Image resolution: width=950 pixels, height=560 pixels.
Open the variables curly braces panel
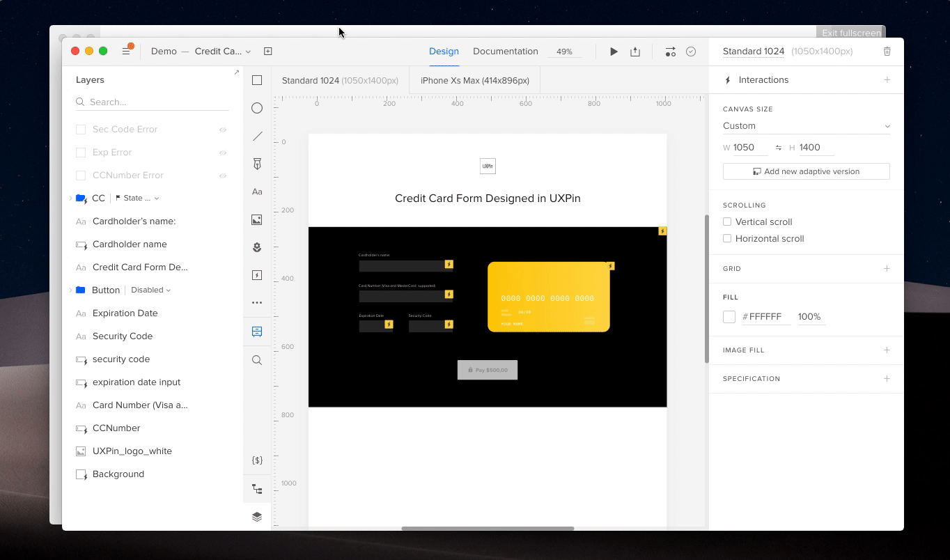point(257,460)
